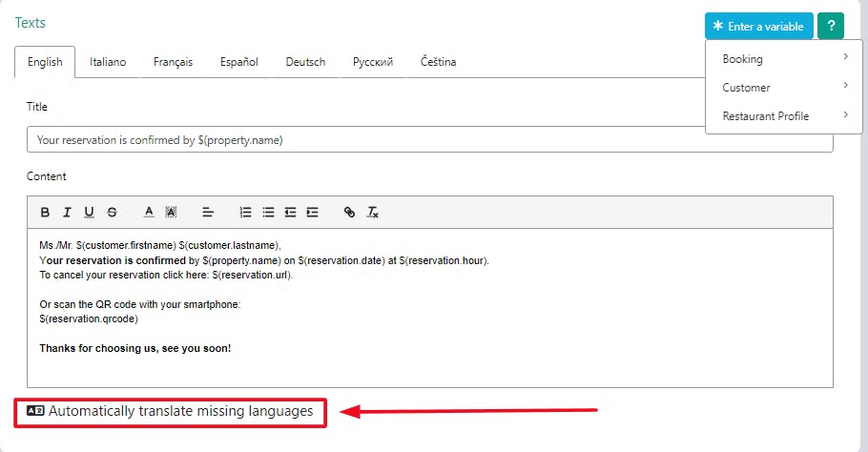Click the Texts section heading
The image size is (868, 452).
(31, 23)
